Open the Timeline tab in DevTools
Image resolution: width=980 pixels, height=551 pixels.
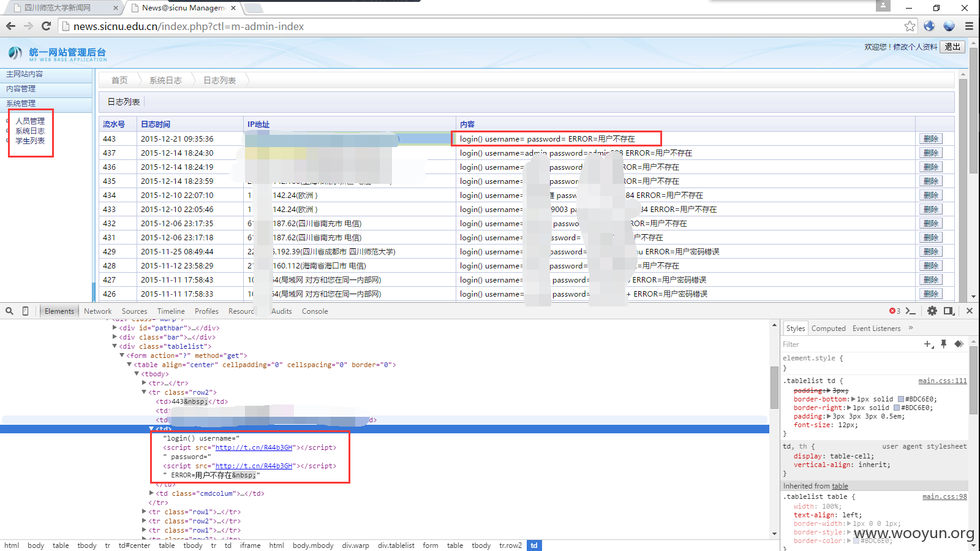171,311
